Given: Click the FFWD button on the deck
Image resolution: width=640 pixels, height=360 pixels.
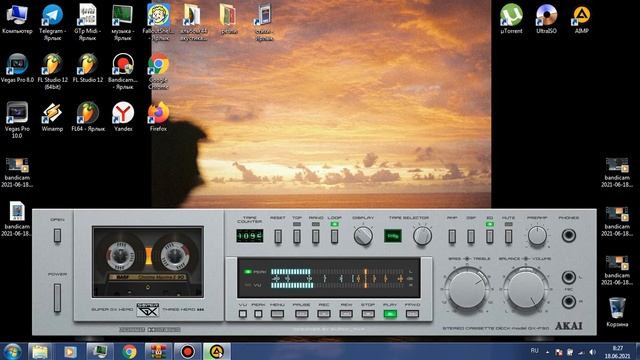Looking at the screenshot, I should pos(412,314).
